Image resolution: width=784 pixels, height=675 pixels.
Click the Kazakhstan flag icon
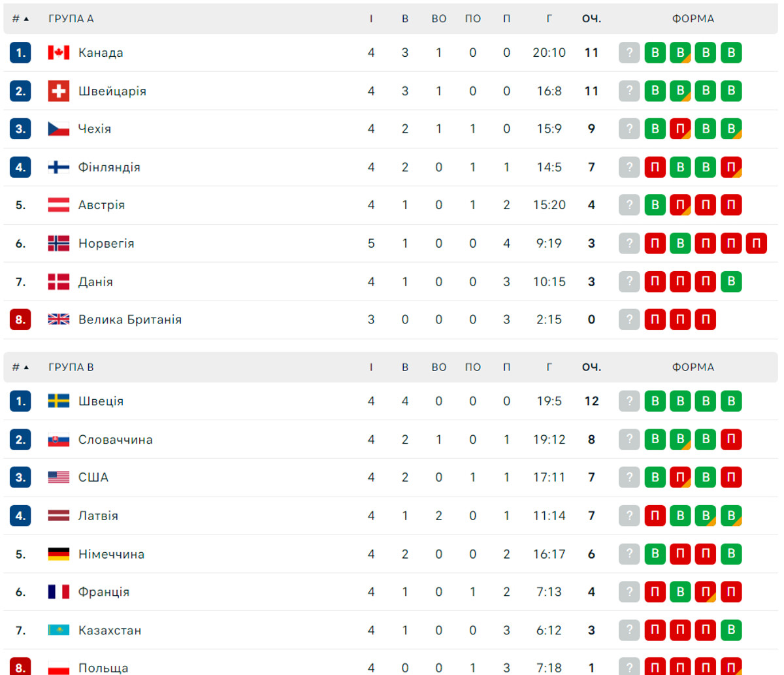(59, 631)
